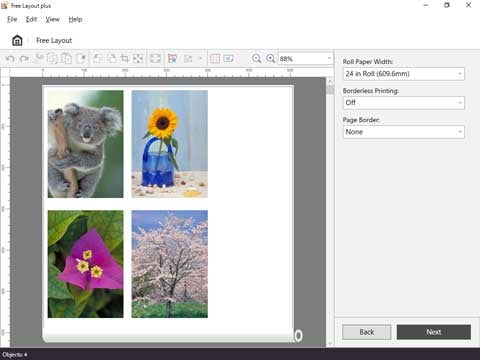Viewport: 480px width, 360px height.
Task: Select the koala photo on the layout
Action: coord(85,144)
